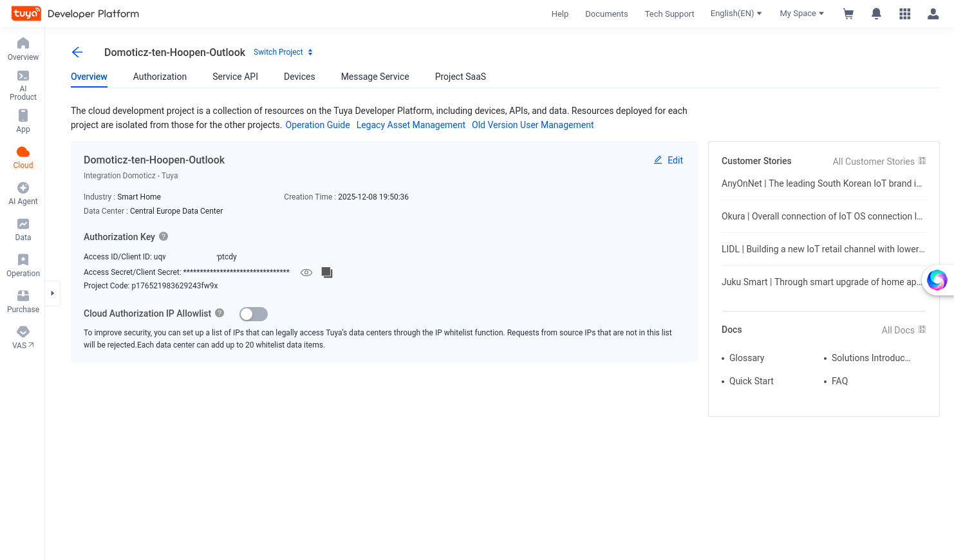Viewport: 954px width, 560px height.
Task: Open the English(EN) language dropdown
Action: 736,14
